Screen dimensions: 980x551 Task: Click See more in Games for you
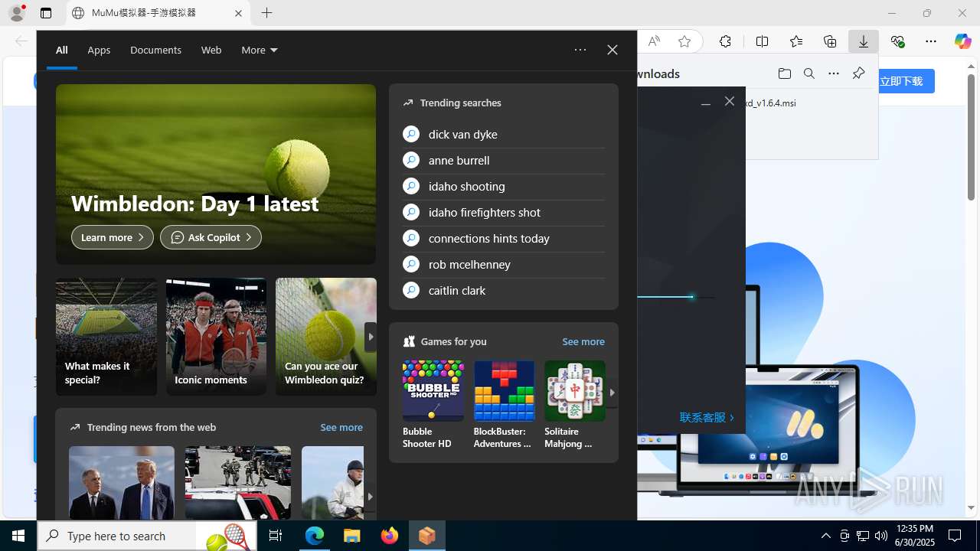tap(583, 341)
